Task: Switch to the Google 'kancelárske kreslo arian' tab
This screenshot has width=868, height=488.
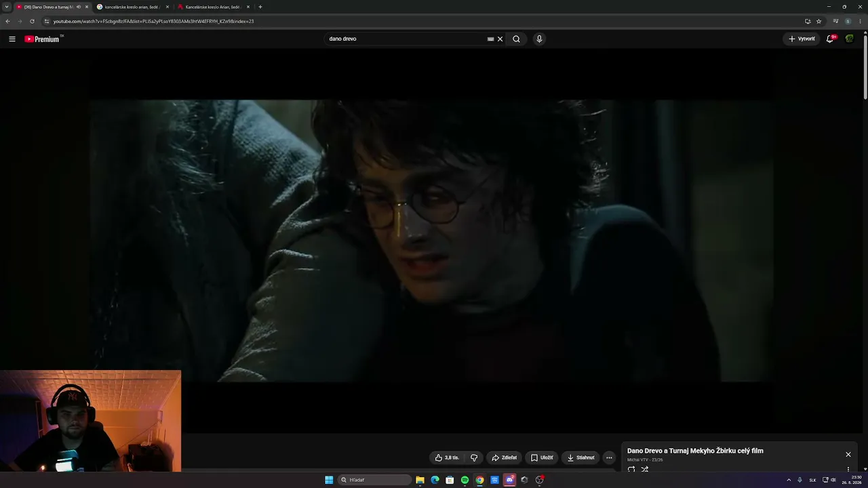Action: pos(134,7)
